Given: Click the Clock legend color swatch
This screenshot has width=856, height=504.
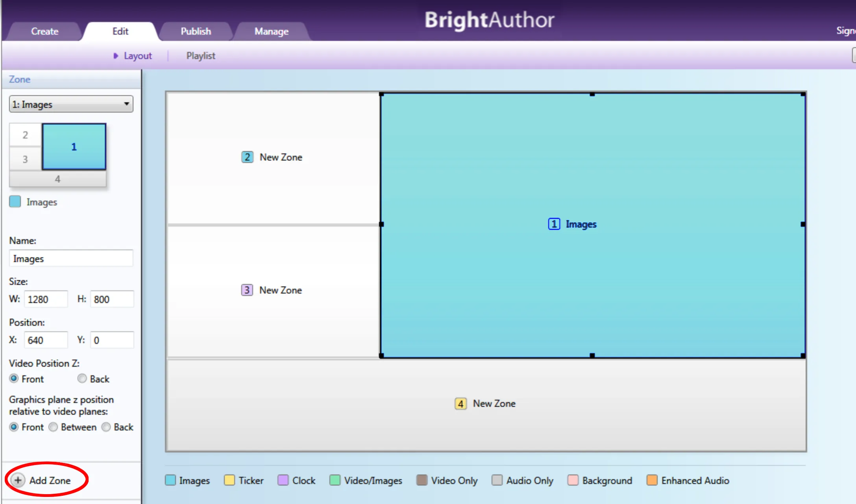Looking at the screenshot, I should click(x=283, y=480).
